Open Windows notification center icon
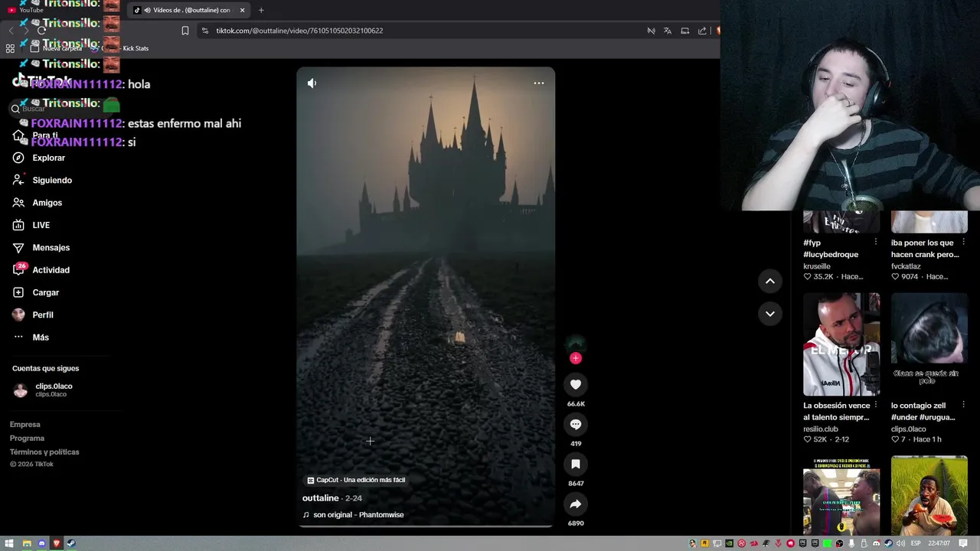This screenshot has height=551, width=980. click(x=963, y=543)
